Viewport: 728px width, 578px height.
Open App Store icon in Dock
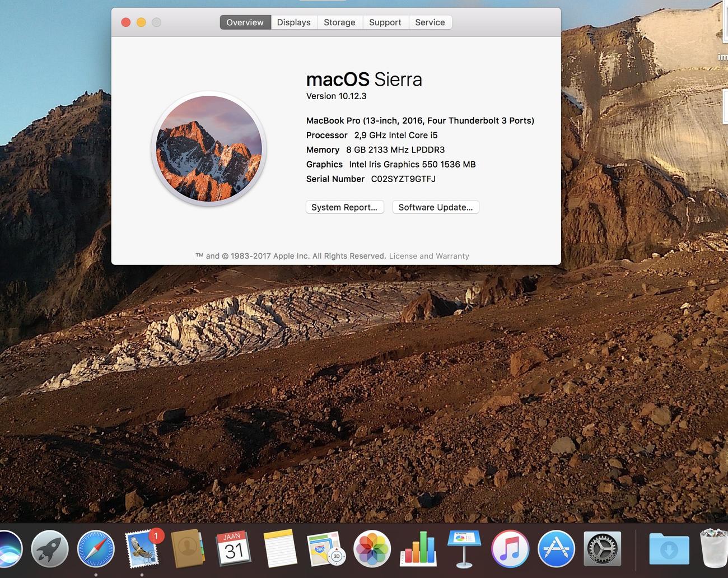pos(556,549)
